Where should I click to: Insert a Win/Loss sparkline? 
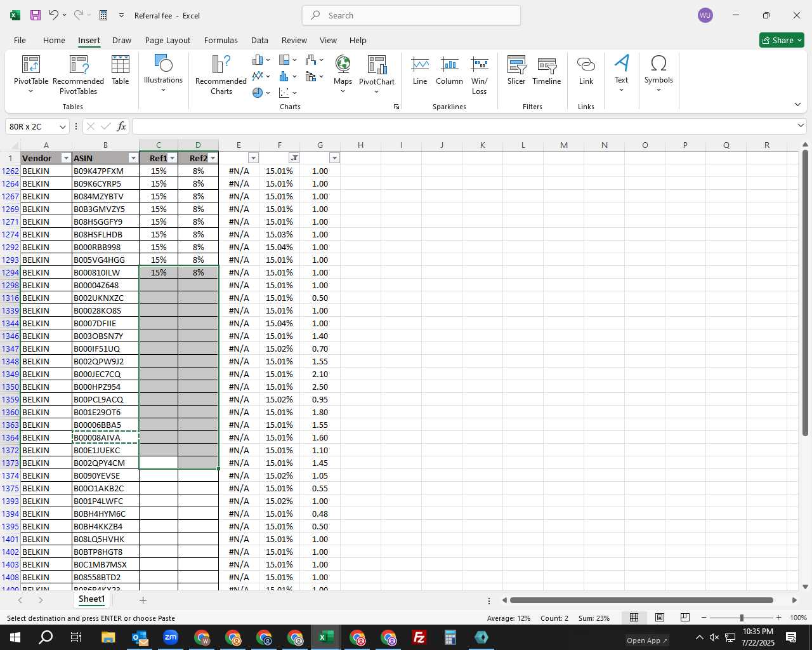[480, 75]
